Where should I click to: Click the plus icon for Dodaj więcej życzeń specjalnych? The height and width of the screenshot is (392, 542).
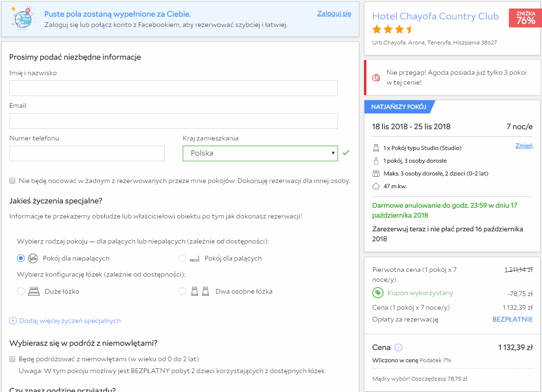[x=13, y=321]
